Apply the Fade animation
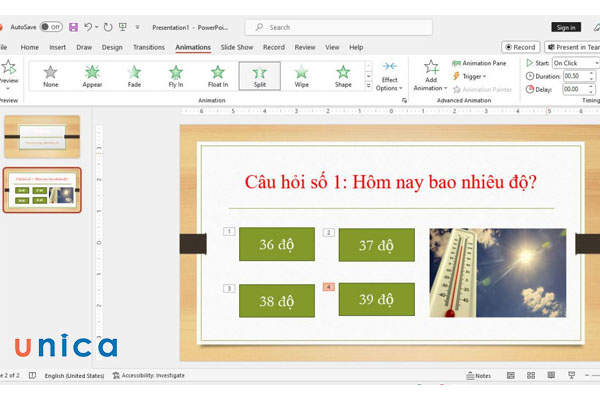 click(134, 76)
